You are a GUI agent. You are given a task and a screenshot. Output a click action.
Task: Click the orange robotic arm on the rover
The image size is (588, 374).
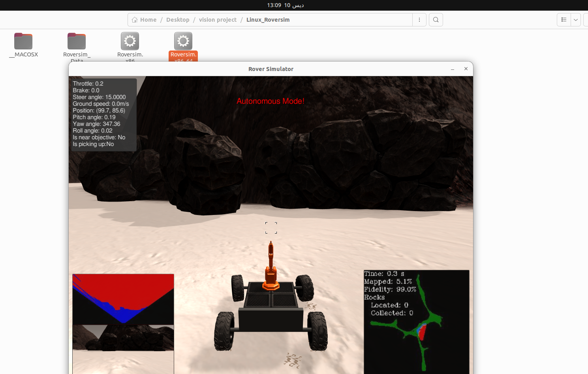pyautogui.click(x=271, y=266)
